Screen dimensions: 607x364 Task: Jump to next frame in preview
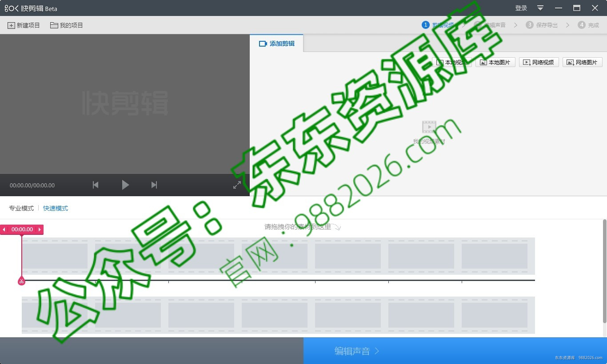coord(154,185)
